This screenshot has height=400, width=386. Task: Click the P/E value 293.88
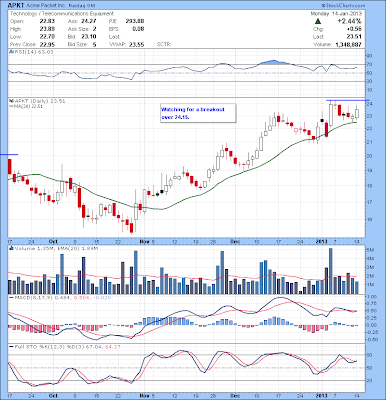tap(135, 21)
